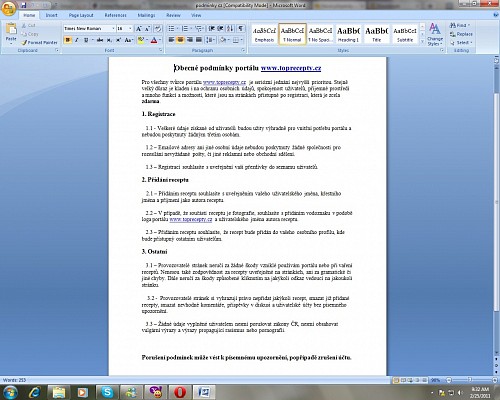Switch to Print Layout view in status bar

[x=396, y=380]
